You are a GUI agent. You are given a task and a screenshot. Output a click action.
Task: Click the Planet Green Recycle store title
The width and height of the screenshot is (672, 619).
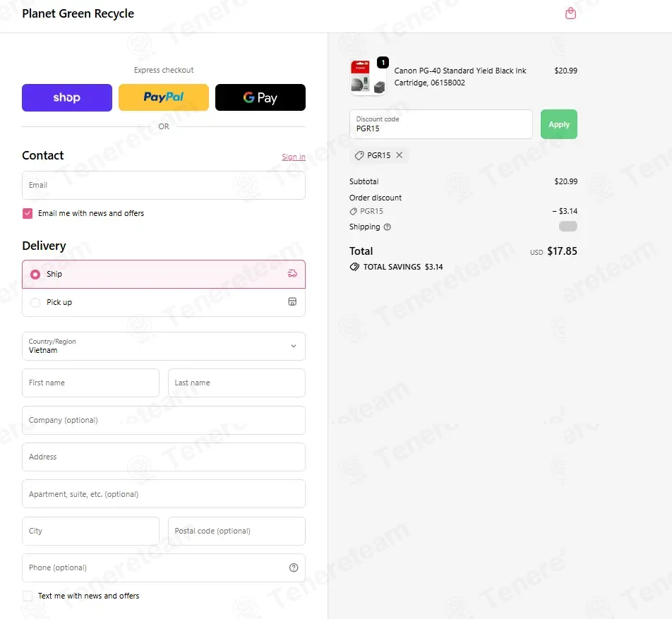pyautogui.click(x=78, y=13)
